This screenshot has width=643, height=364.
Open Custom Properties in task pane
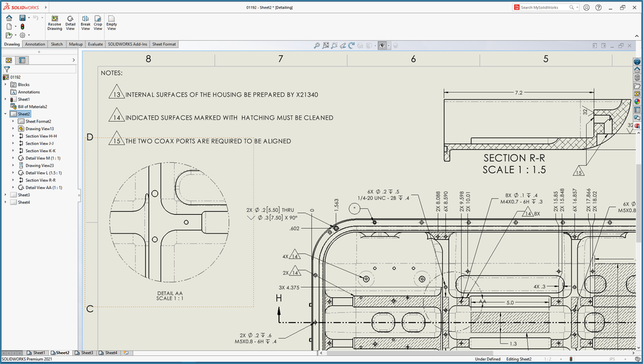(x=637, y=110)
